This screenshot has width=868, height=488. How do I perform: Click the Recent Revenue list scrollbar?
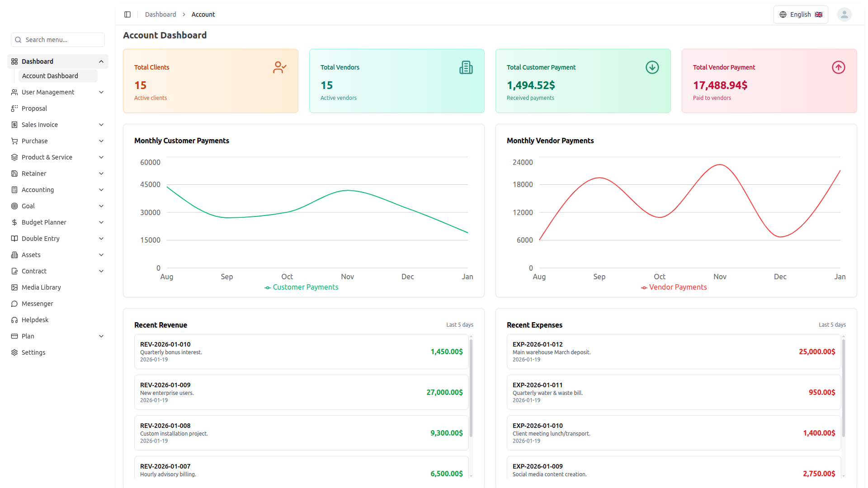tap(471, 389)
